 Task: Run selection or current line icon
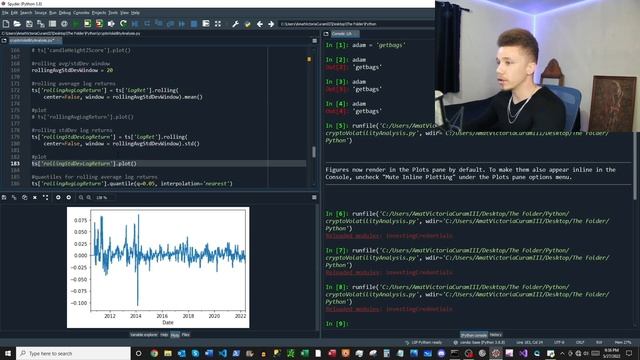[x=111, y=24]
